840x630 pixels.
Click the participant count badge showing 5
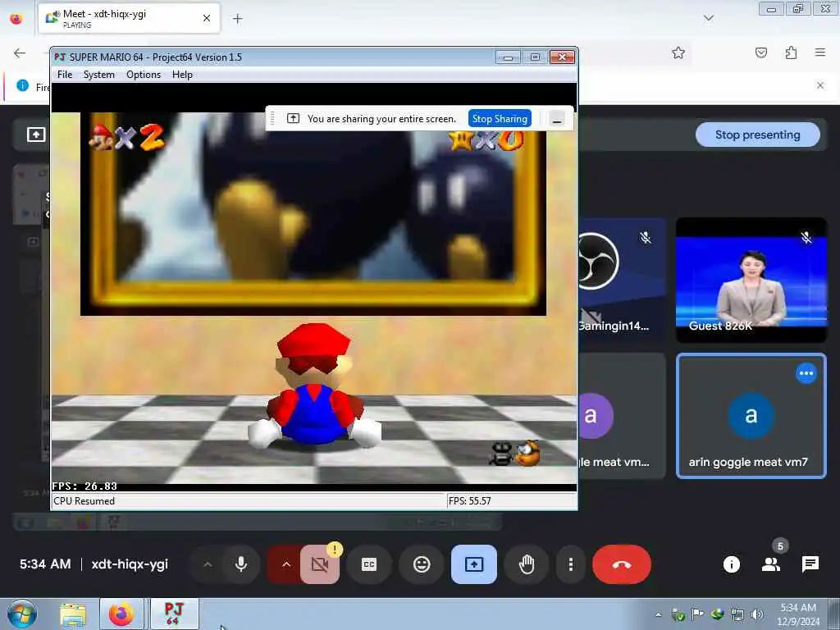click(x=781, y=546)
